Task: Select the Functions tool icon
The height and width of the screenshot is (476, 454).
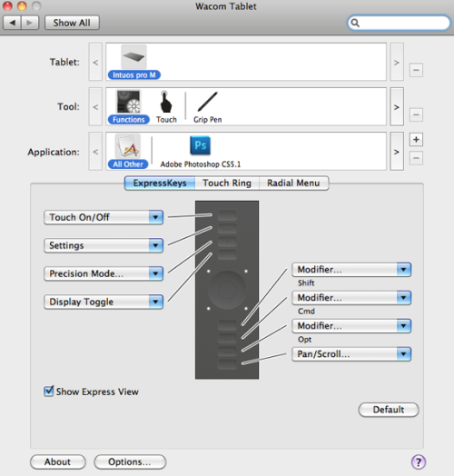Action: tap(128, 102)
